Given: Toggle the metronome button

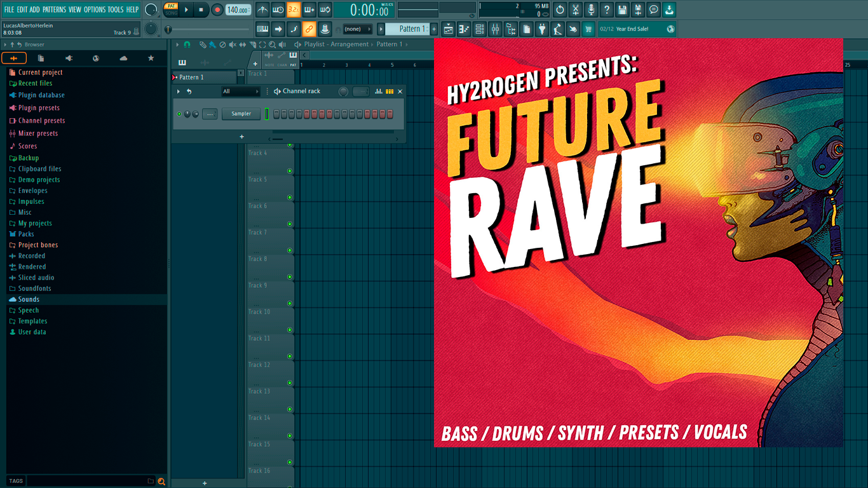Looking at the screenshot, I should [262, 10].
